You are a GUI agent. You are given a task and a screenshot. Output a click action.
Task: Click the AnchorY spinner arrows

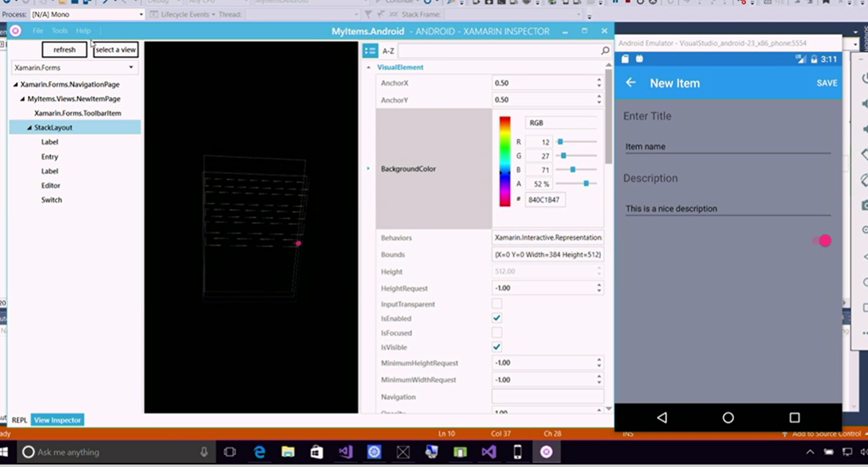[x=599, y=100]
